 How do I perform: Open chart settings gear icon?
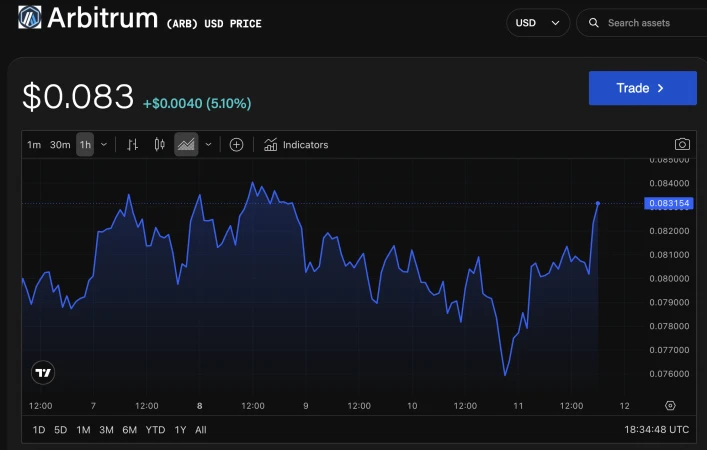point(670,405)
